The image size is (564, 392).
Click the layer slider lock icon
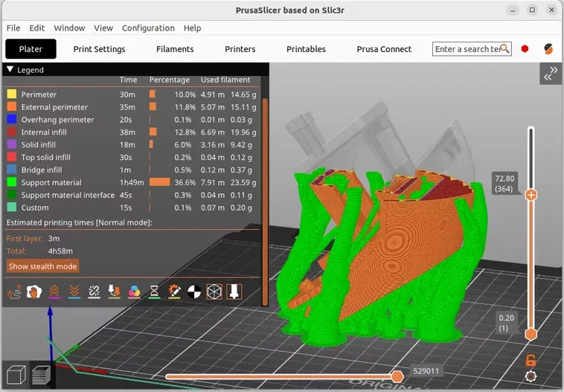(531, 360)
